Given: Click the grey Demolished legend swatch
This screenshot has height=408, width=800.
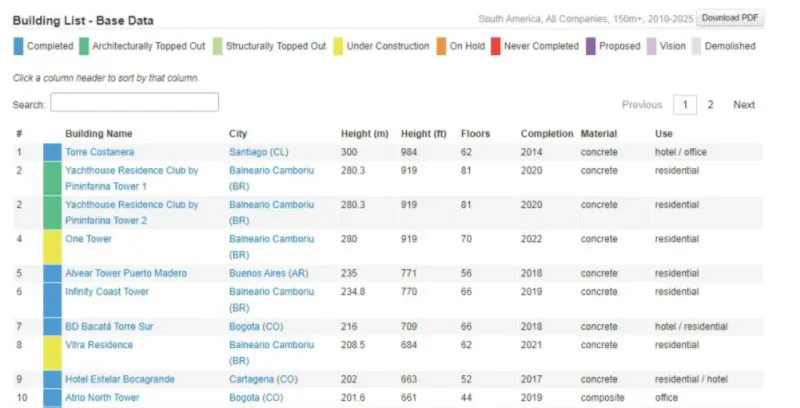Looking at the screenshot, I should pyautogui.click(x=696, y=46).
